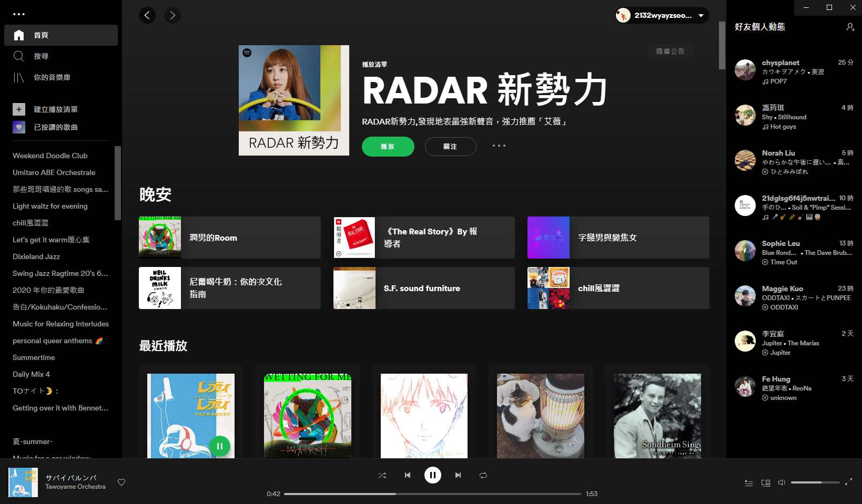Click the 關注 follow button
Viewport: 862px width, 504px height.
pyautogui.click(x=451, y=147)
